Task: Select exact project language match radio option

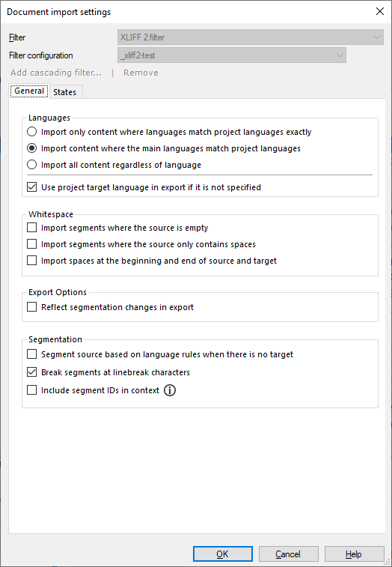Action: 31,132
